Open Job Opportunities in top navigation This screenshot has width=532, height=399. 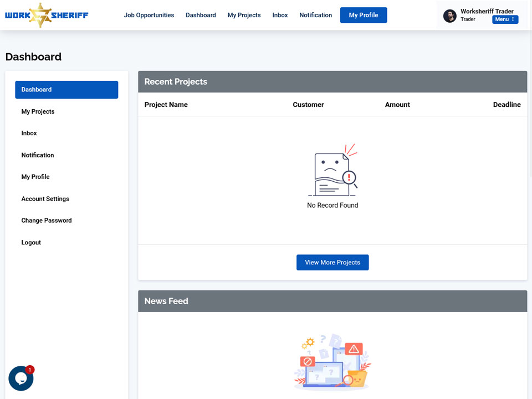click(x=149, y=16)
